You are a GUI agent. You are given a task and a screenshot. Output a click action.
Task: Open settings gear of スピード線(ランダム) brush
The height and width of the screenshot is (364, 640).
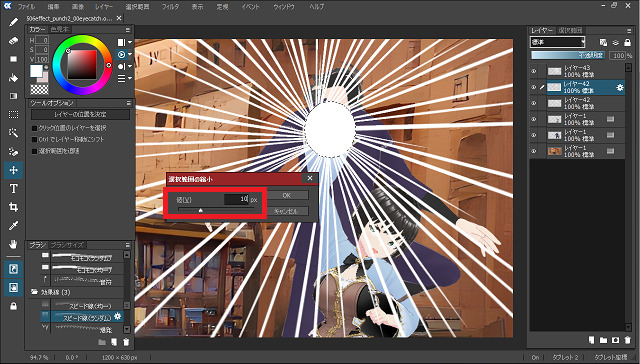pos(118,316)
